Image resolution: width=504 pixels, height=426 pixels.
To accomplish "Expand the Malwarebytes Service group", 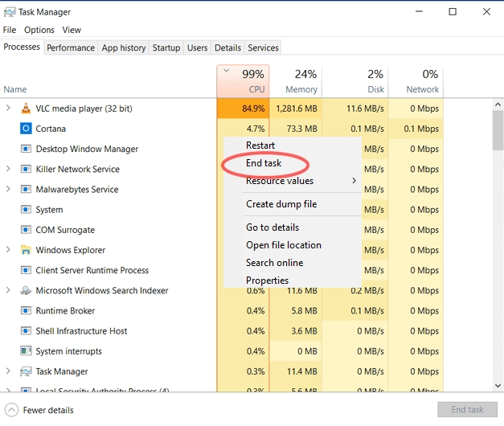I will click(x=8, y=189).
